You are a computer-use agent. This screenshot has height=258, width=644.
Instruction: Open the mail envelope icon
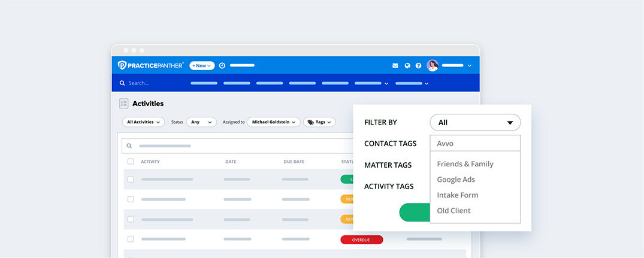[395, 66]
